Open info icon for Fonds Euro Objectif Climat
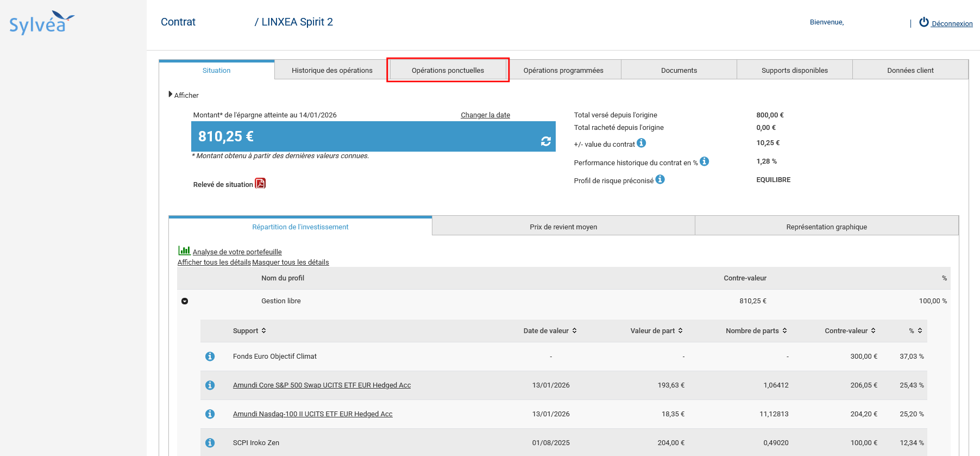Viewport: 980px width, 456px height. pyautogui.click(x=210, y=357)
